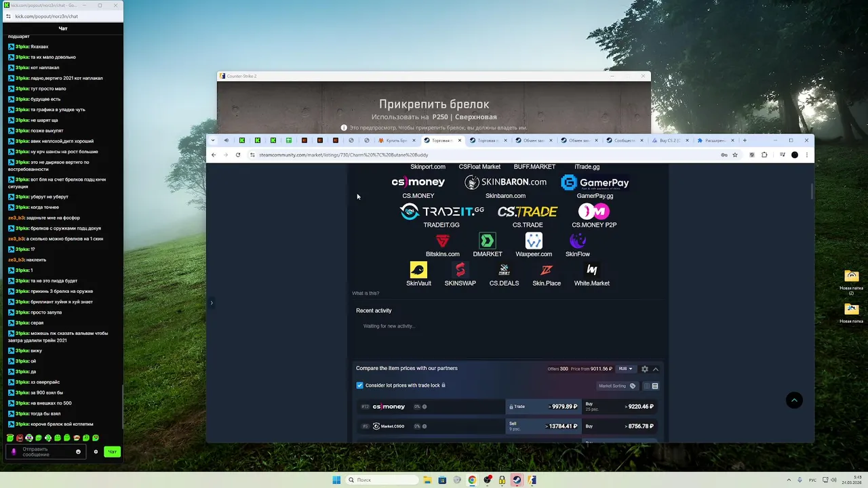The image size is (868, 488).
Task: Open a new browser tab
Action: tap(745, 140)
